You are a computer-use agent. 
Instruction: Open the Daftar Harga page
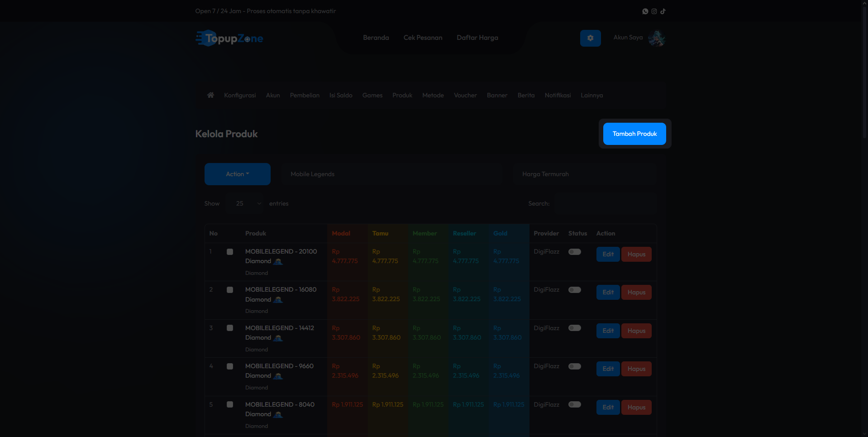pos(477,38)
